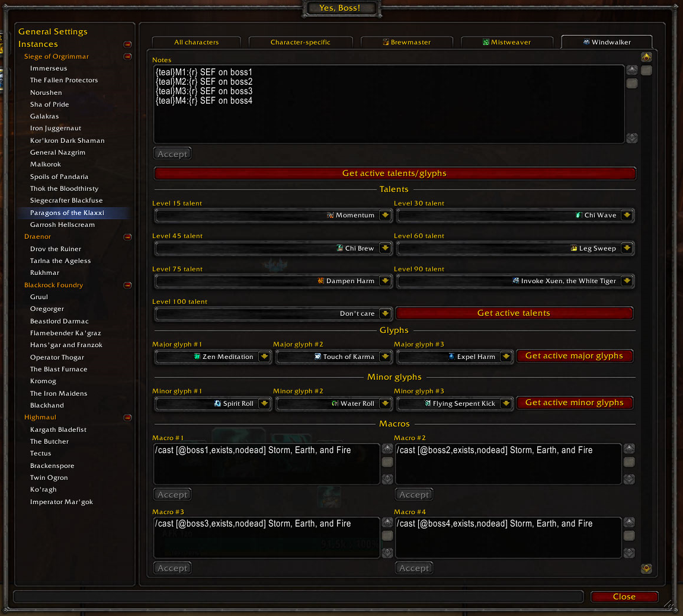Click the scroll-up arrow beside the Notes box
The width and height of the screenshot is (683, 616).
(x=632, y=70)
